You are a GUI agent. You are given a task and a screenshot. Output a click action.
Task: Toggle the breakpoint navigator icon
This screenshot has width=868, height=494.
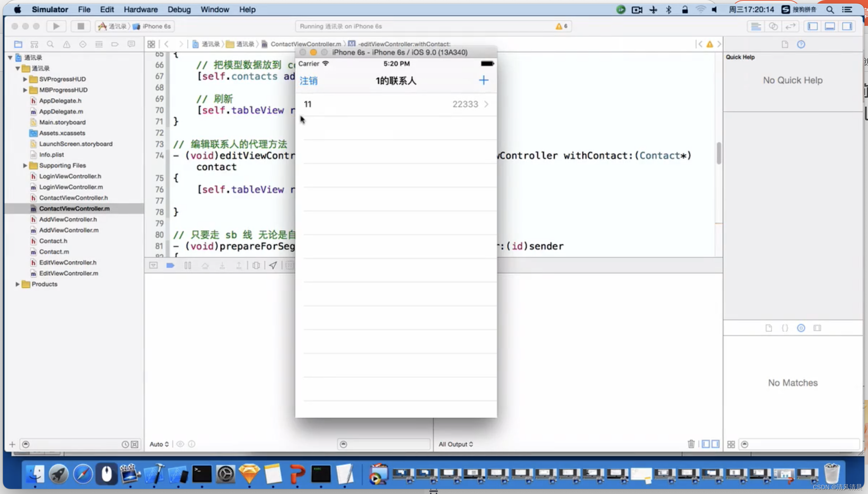pyautogui.click(x=115, y=44)
